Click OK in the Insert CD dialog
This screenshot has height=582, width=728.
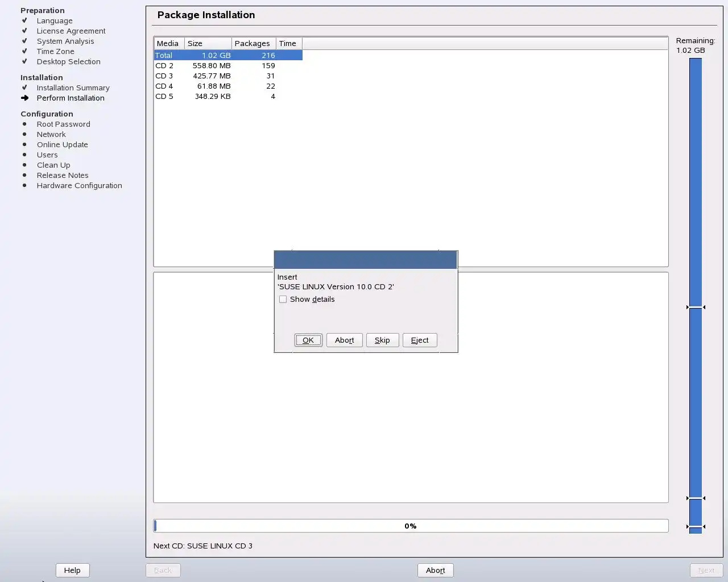point(308,340)
